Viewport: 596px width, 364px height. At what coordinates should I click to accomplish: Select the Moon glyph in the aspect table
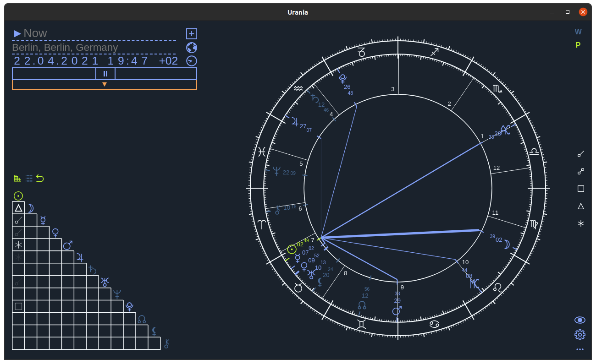point(31,208)
